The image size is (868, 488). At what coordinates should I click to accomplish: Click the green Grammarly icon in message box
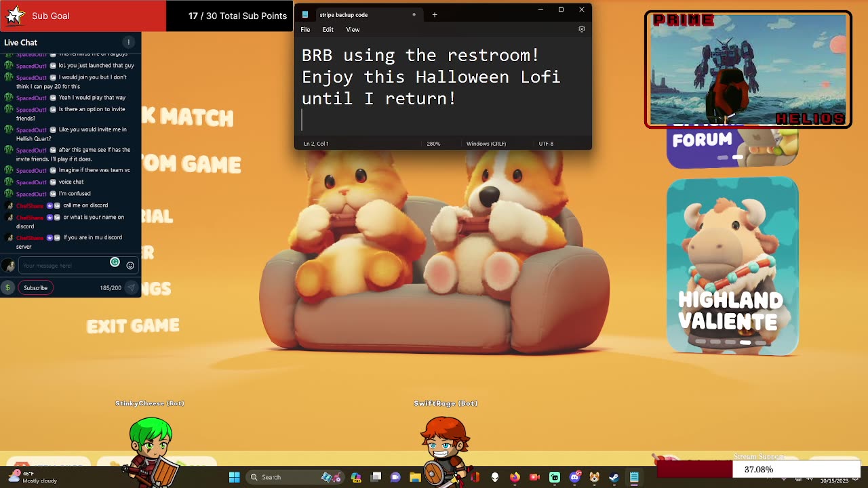point(115,262)
